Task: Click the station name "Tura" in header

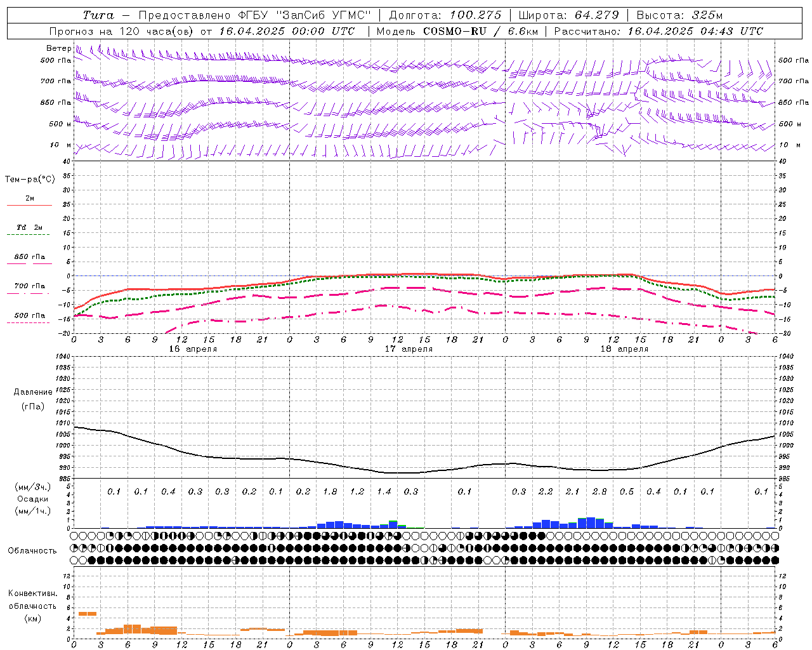Action: (x=98, y=15)
